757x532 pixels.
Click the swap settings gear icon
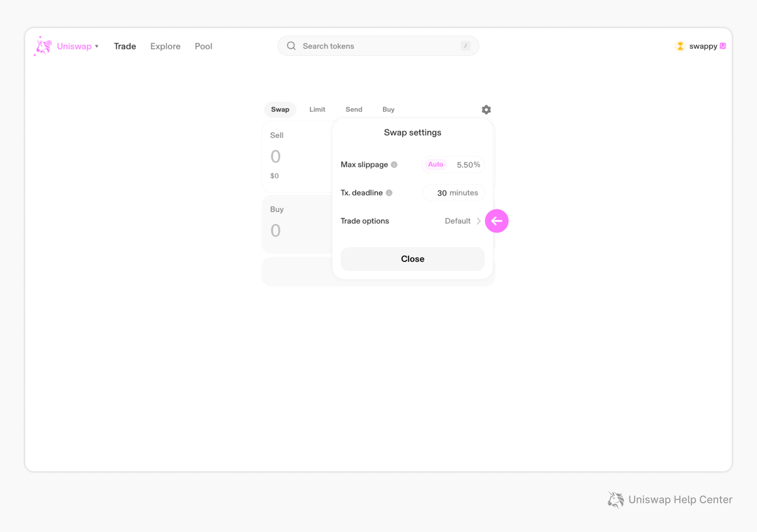click(x=486, y=110)
